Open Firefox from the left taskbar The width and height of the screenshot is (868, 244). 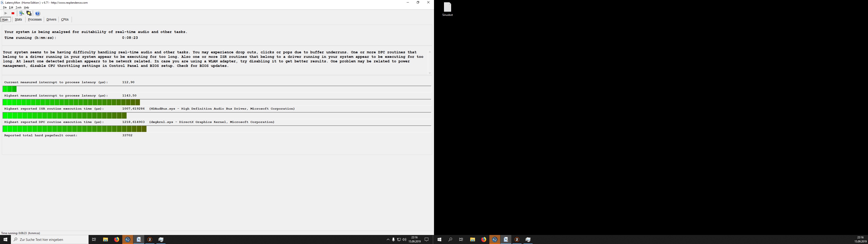point(117,240)
